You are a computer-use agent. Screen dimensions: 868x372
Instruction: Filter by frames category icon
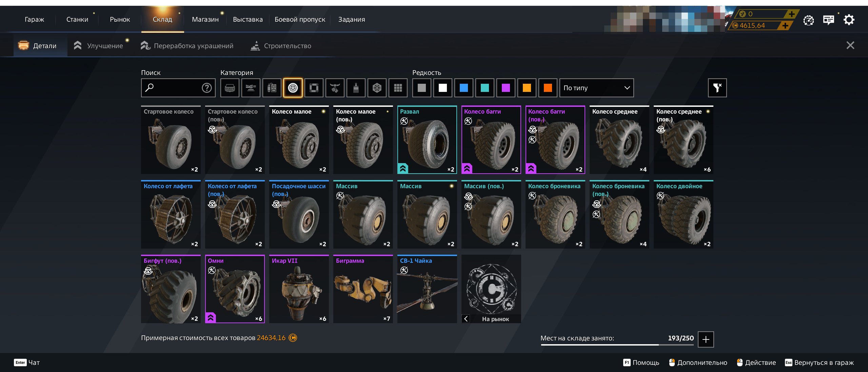tap(314, 88)
